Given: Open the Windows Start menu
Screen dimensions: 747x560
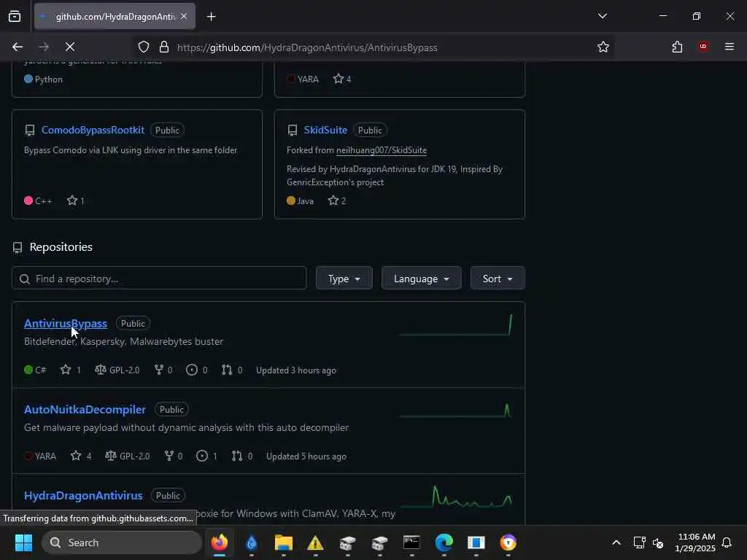Looking at the screenshot, I should (23, 542).
